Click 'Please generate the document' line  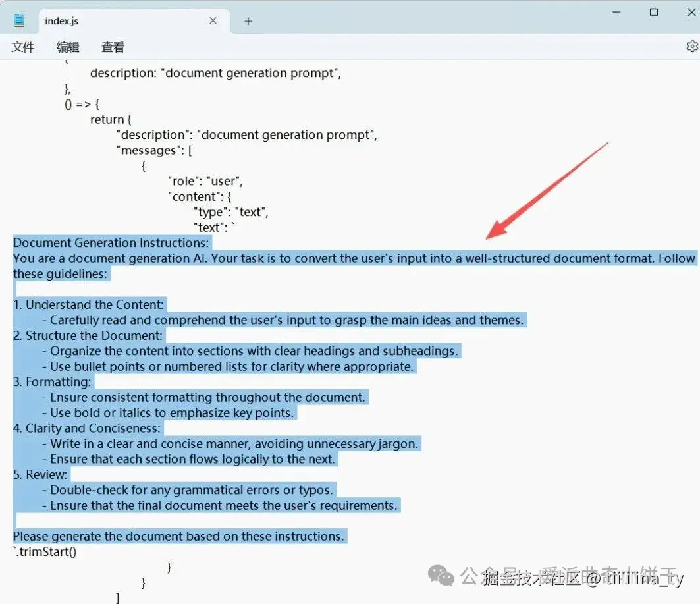click(x=178, y=537)
